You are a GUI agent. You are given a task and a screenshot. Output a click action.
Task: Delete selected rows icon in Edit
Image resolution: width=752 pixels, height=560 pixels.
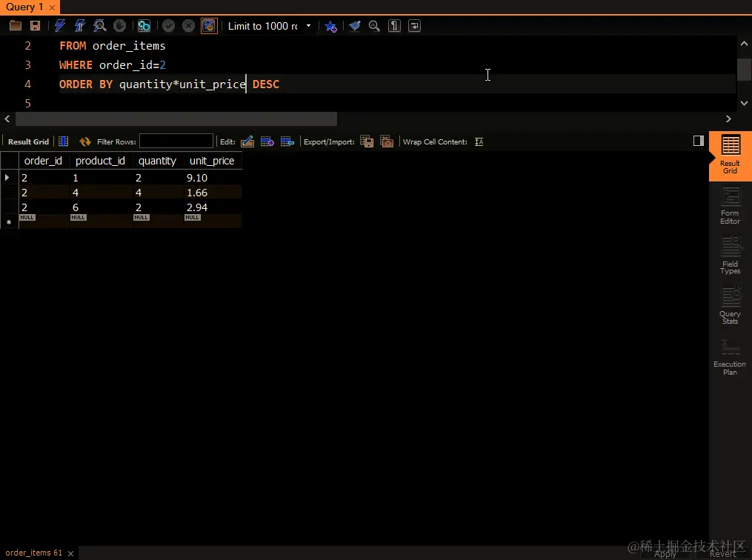point(287,141)
